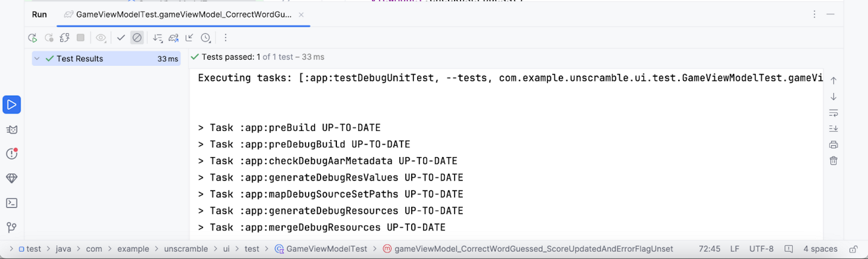Close the GameViewModelTest run tab
Screen dimensions: 868x259
(x=301, y=14)
